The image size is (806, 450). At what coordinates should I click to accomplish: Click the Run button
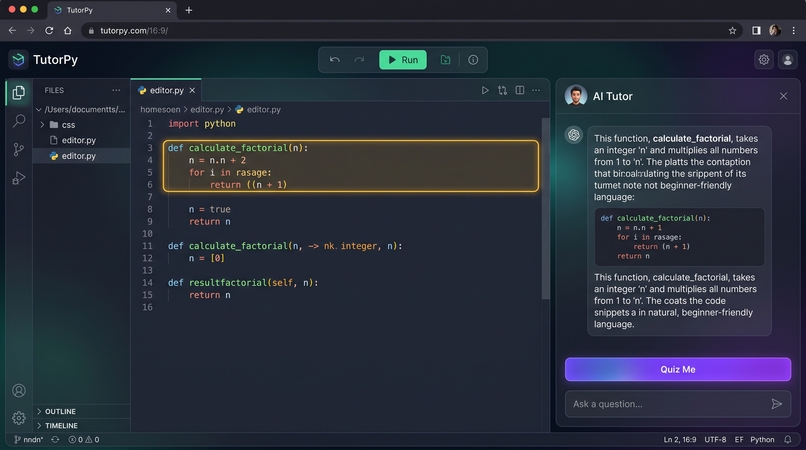[402, 60]
